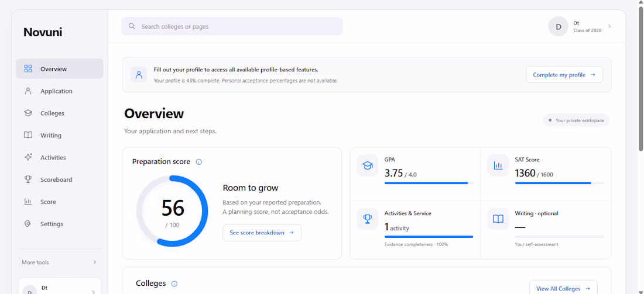The image size is (644, 294).
Task: Click the D avatar in top header
Action: click(558, 27)
